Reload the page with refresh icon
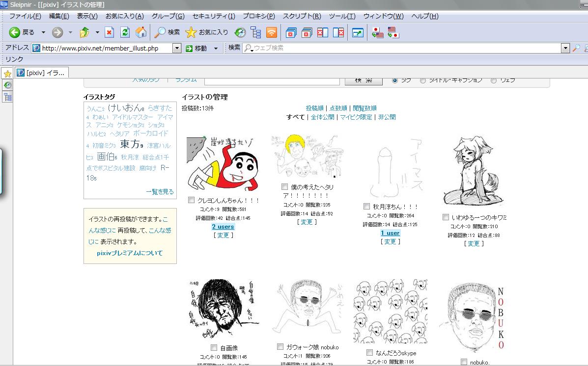This screenshot has width=588, height=366. tap(125, 32)
